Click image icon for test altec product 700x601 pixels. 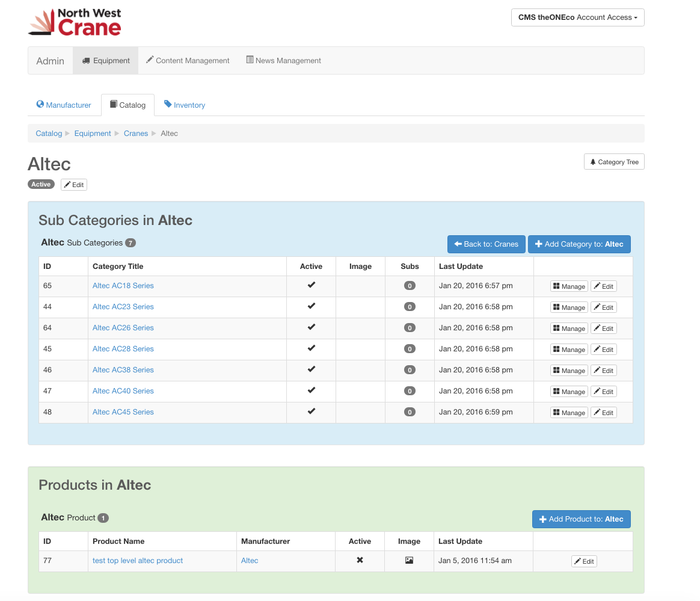[x=409, y=560]
